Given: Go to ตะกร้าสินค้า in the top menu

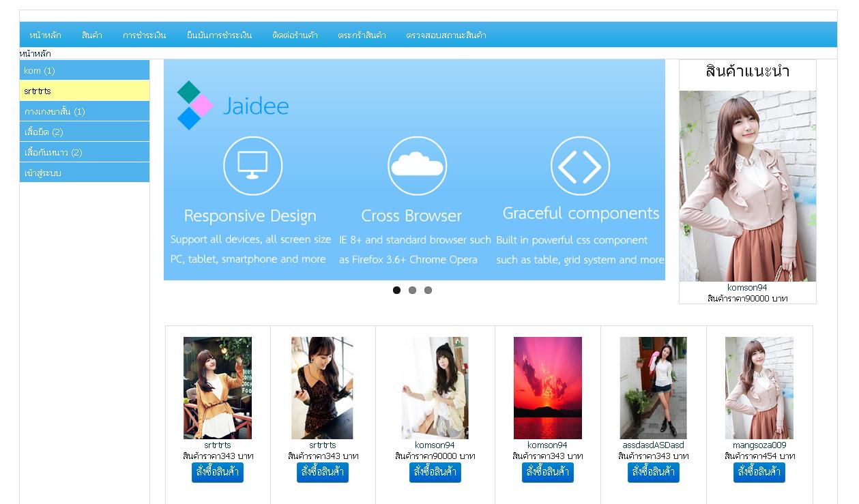Looking at the screenshot, I should pyautogui.click(x=362, y=35).
